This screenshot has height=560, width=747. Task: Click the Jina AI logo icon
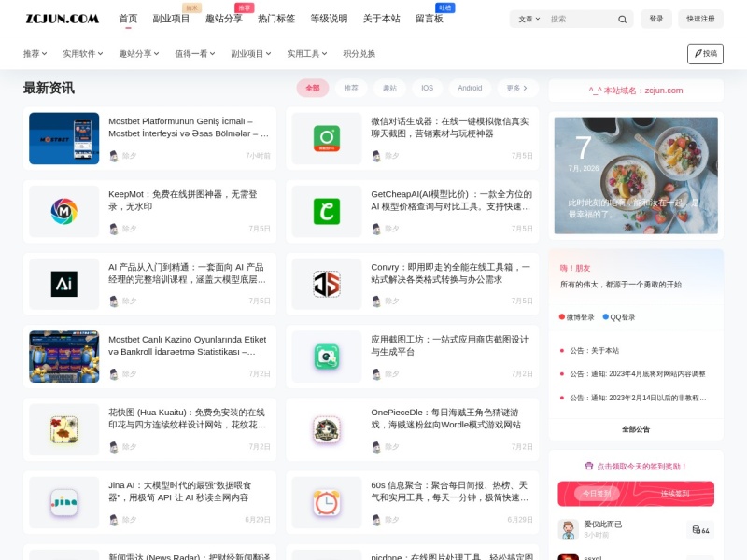coord(63,502)
